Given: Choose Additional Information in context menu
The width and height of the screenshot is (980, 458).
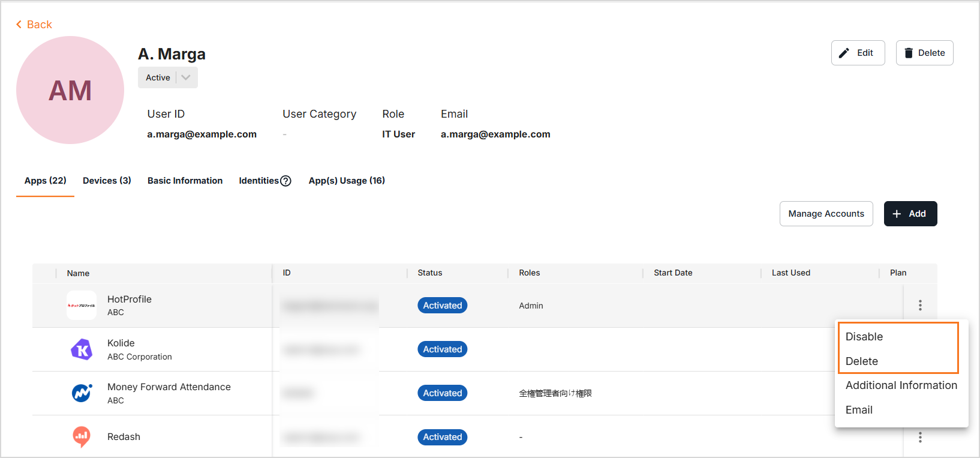Looking at the screenshot, I should pyautogui.click(x=901, y=385).
